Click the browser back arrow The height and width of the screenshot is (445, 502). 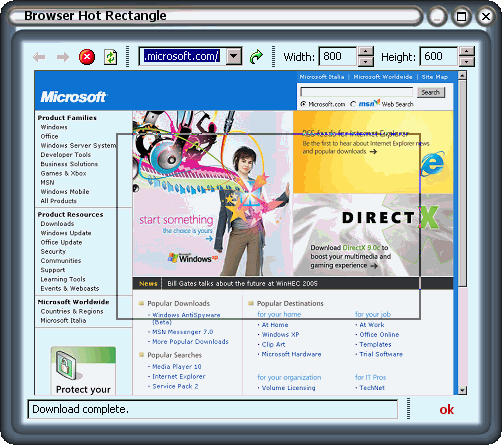[x=39, y=57]
